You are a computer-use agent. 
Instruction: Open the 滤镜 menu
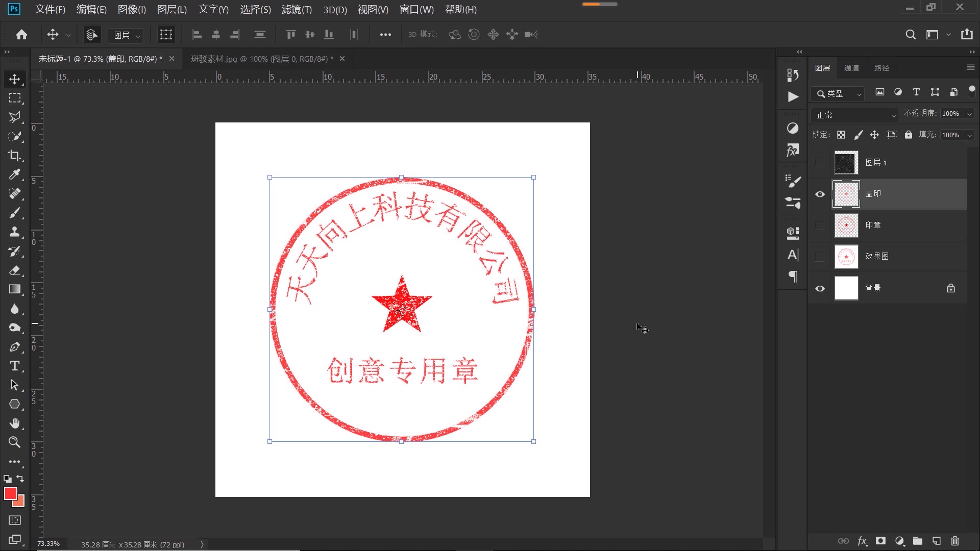click(296, 10)
